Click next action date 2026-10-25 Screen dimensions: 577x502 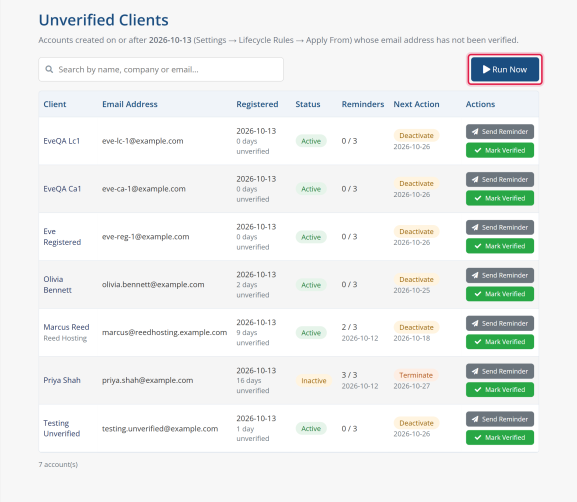click(x=411, y=290)
